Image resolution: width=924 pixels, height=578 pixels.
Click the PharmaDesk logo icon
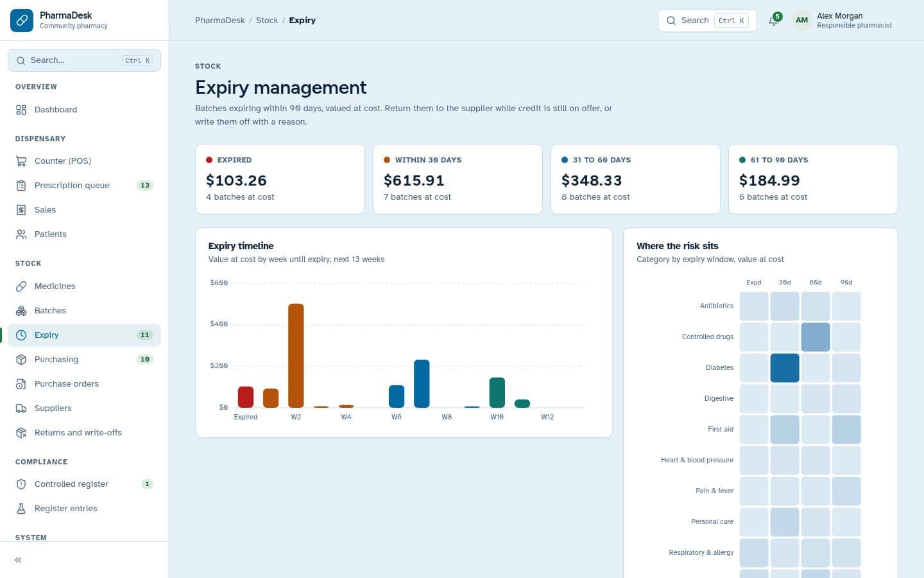click(x=22, y=21)
